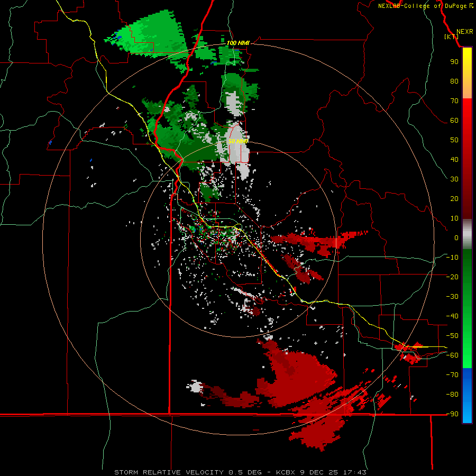Screen dimensions: 476x476
Task: Select the 50 NMI range ring label
Action: coord(238,141)
